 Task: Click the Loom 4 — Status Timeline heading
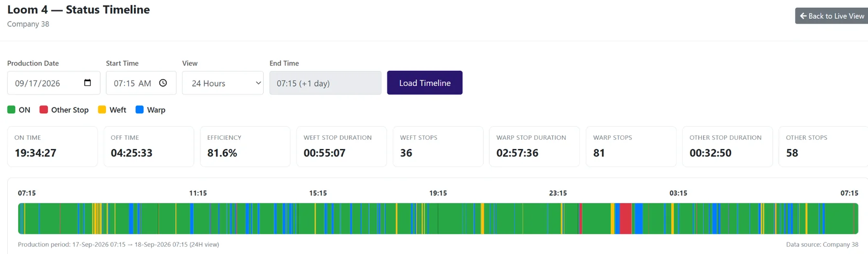(x=79, y=10)
